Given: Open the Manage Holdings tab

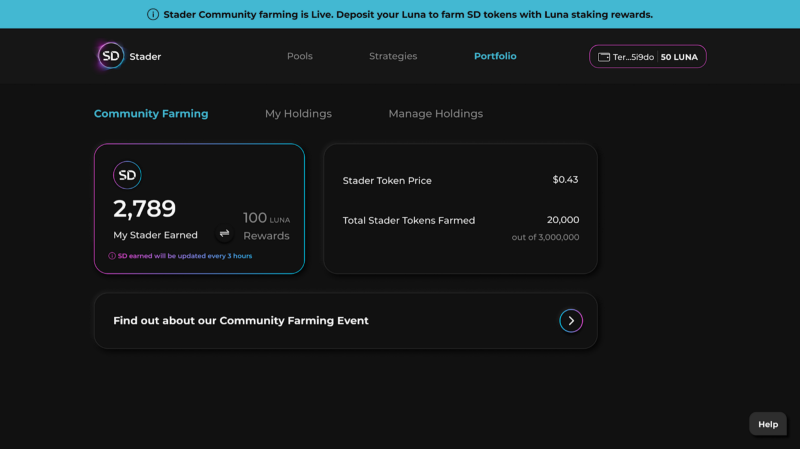Looking at the screenshot, I should click(x=435, y=114).
